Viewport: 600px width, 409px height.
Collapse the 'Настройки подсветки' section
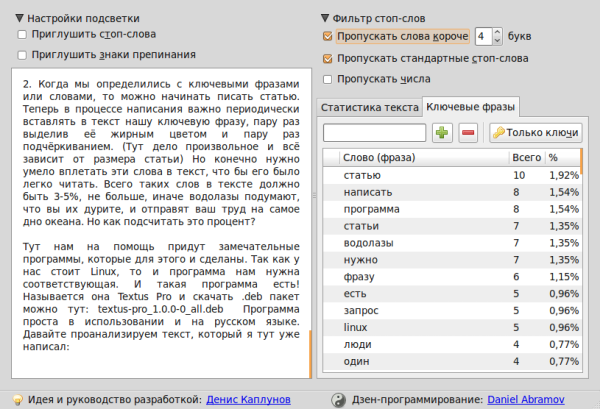point(20,18)
